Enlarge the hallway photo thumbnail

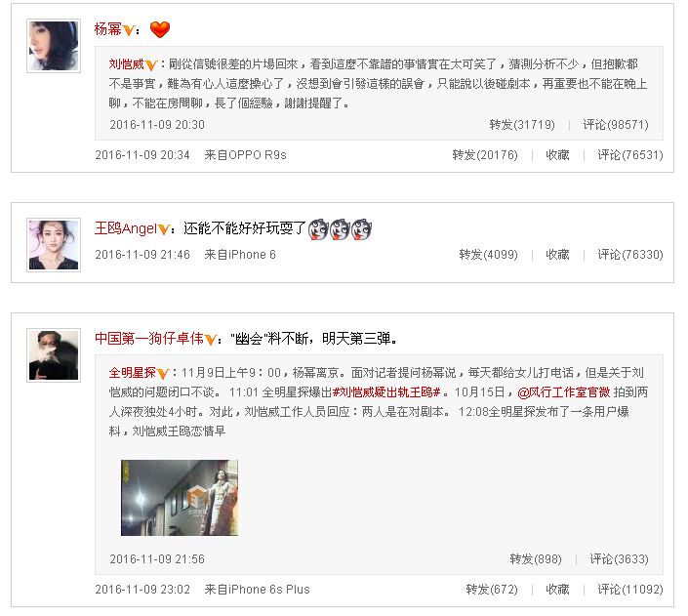[x=180, y=498]
